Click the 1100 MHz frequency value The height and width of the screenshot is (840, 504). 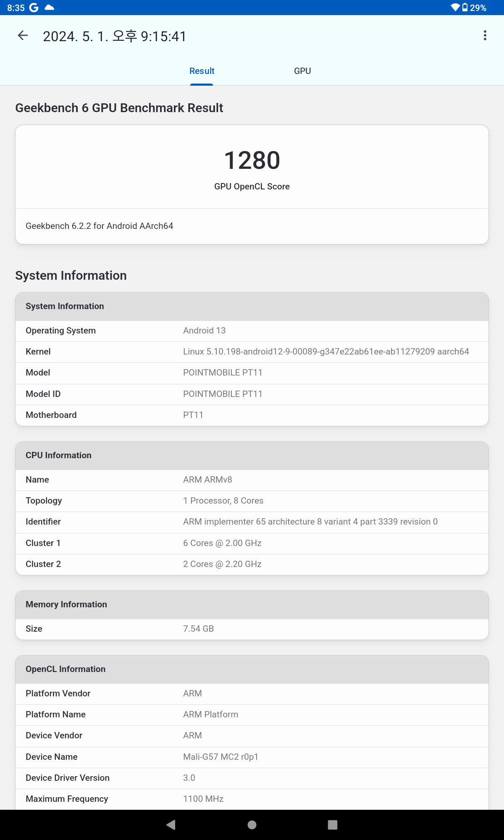[203, 799]
